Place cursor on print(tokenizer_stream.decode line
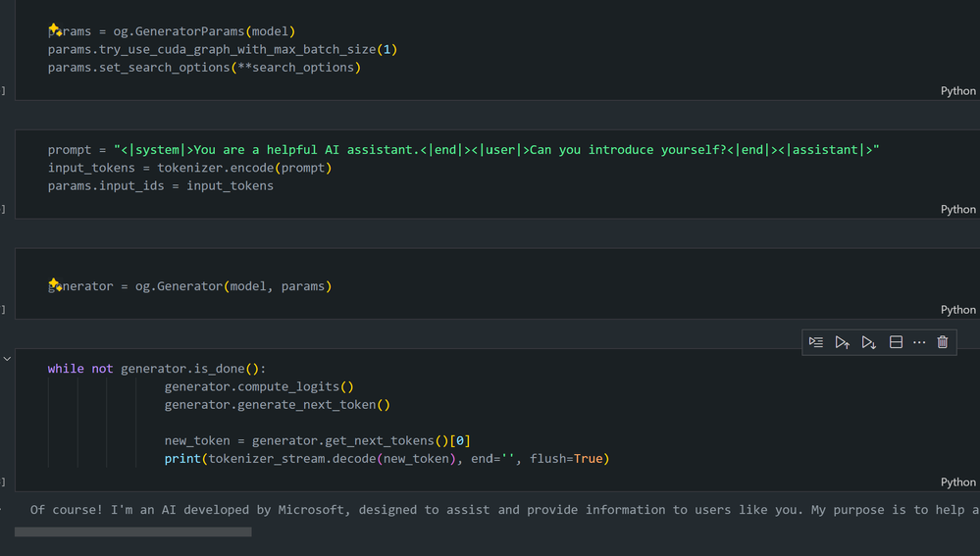 pos(387,459)
